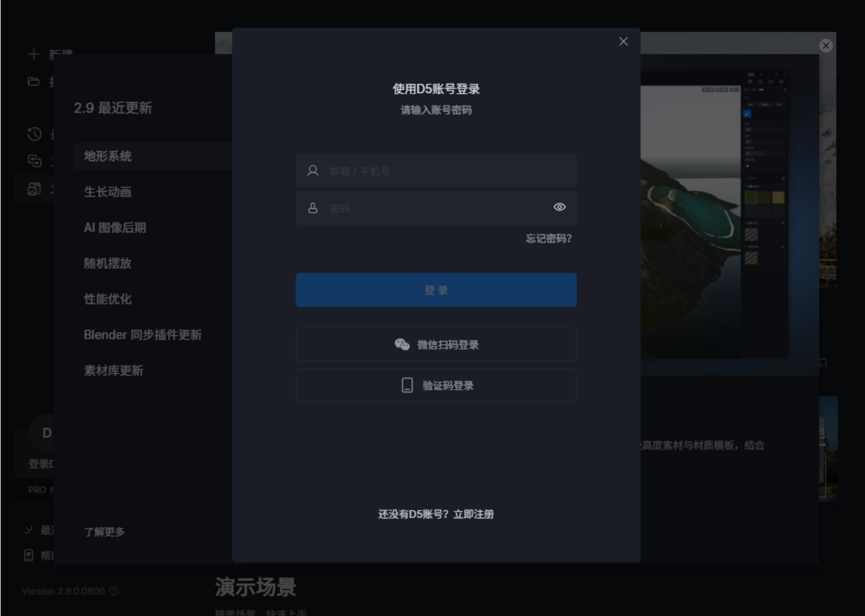Image resolution: width=865 pixels, height=616 pixels.
Task: Click the phone icon beside 验证码登录
Action: coord(407,385)
